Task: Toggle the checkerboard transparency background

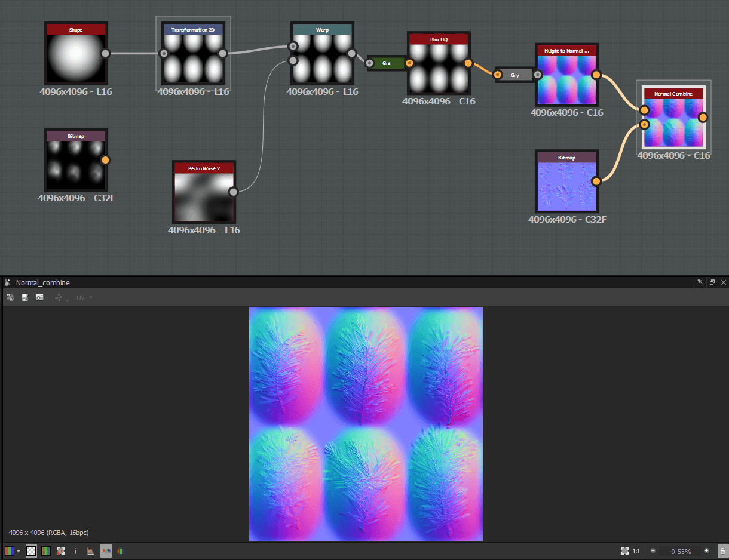Action: tap(31, 551)
